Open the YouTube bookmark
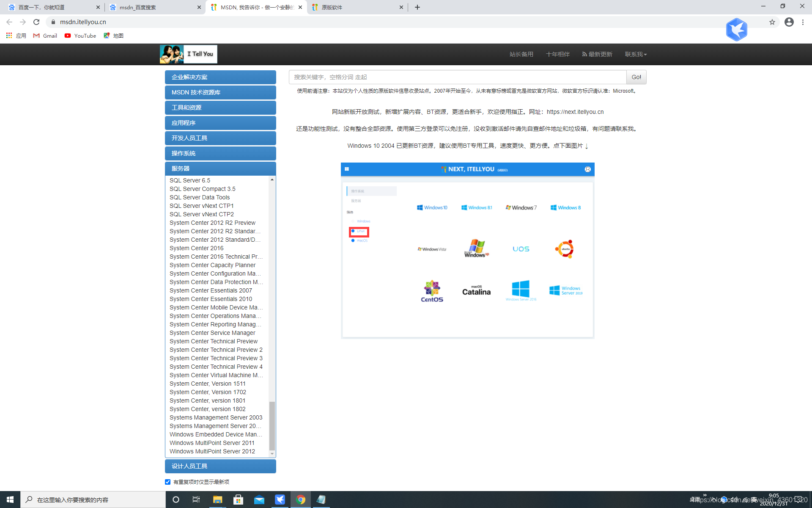The height and width of the screenshot is (508, 812). [x=80, y=36]
